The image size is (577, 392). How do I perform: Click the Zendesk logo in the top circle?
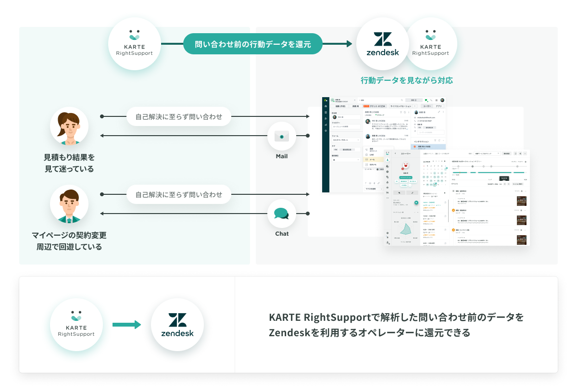382,43
